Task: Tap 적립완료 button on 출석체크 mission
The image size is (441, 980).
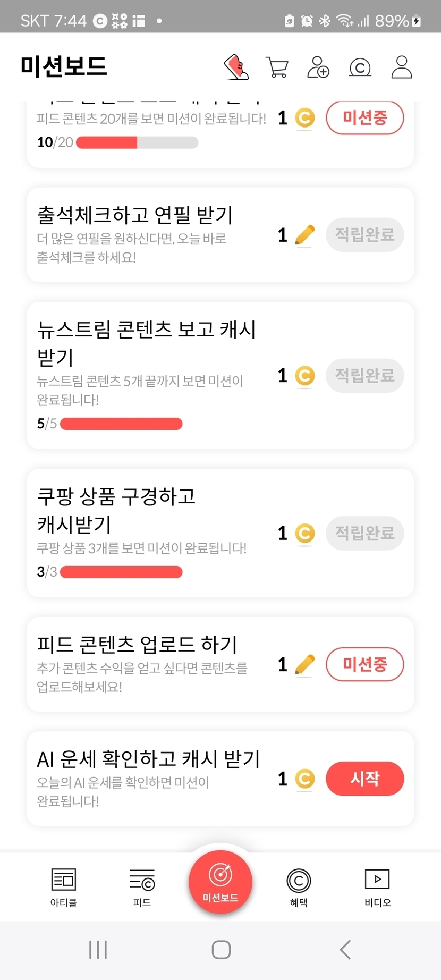Action: pos(364,235)
